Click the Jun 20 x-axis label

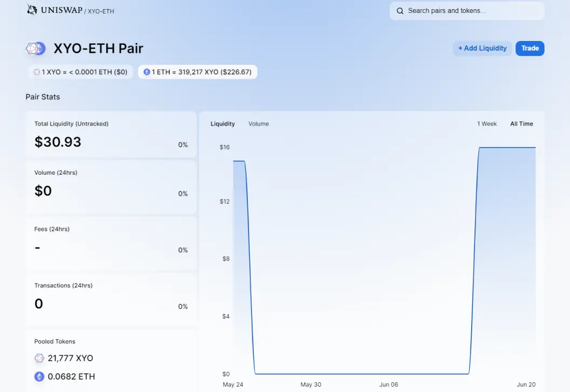click(x=526, y=384)
